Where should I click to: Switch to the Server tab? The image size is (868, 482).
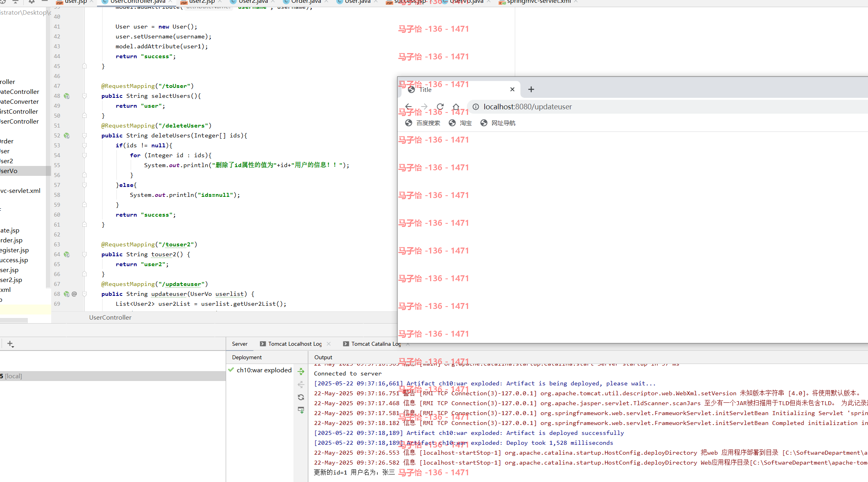[x=240, y=344]
